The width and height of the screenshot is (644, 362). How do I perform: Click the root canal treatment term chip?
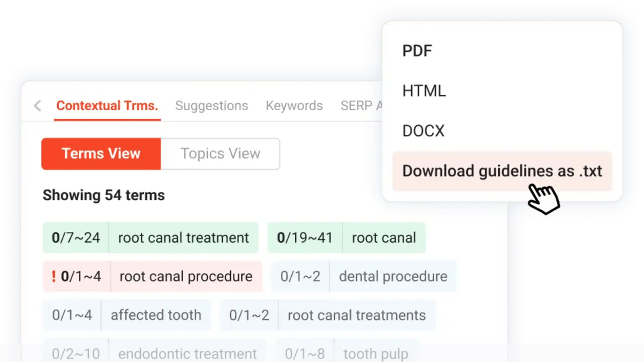coord(150,238)
